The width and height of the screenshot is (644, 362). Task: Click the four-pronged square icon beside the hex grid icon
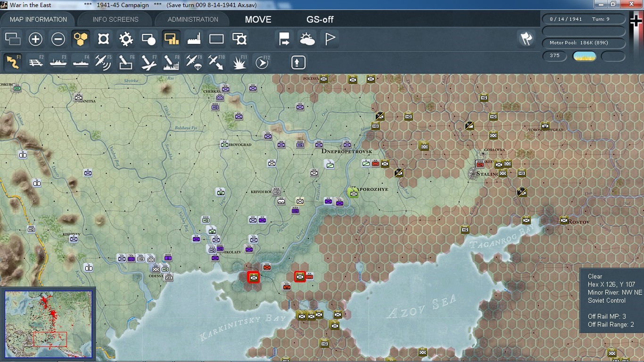point(103,39)
